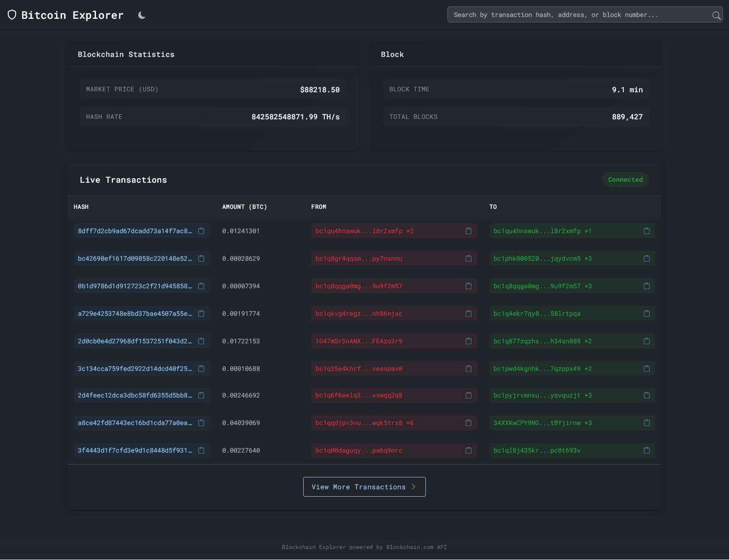This screenshot has height=560, width=729.
Task: Open transaction hash 2d0cb0e4d27968df1537251f043d2
Action: [x=135, y=341]
